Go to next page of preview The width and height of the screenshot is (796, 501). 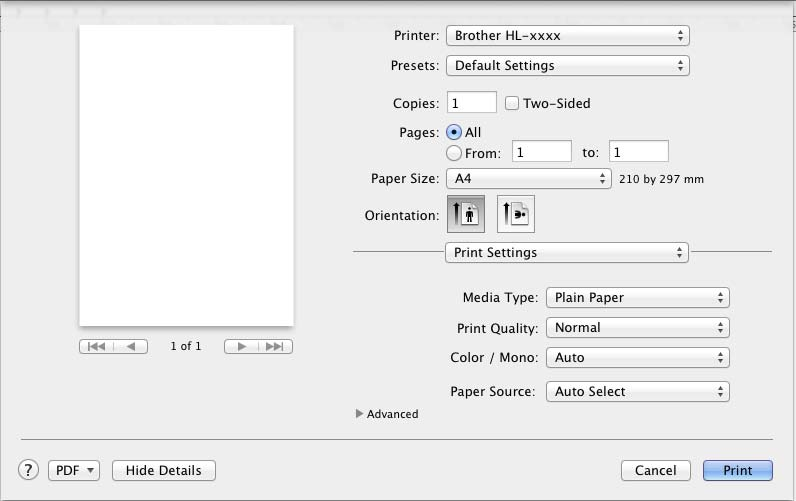[242, 346]
